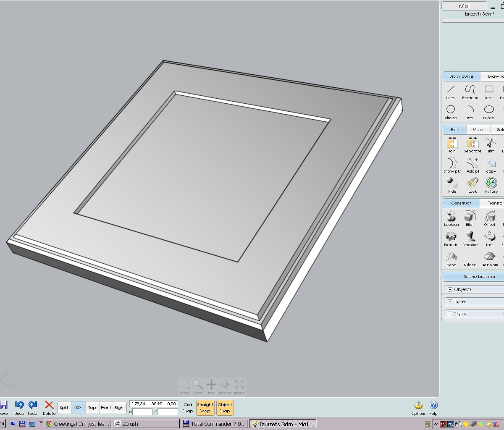The image size is (504, 430).
Task: Open the History tool
Action: 491,186
